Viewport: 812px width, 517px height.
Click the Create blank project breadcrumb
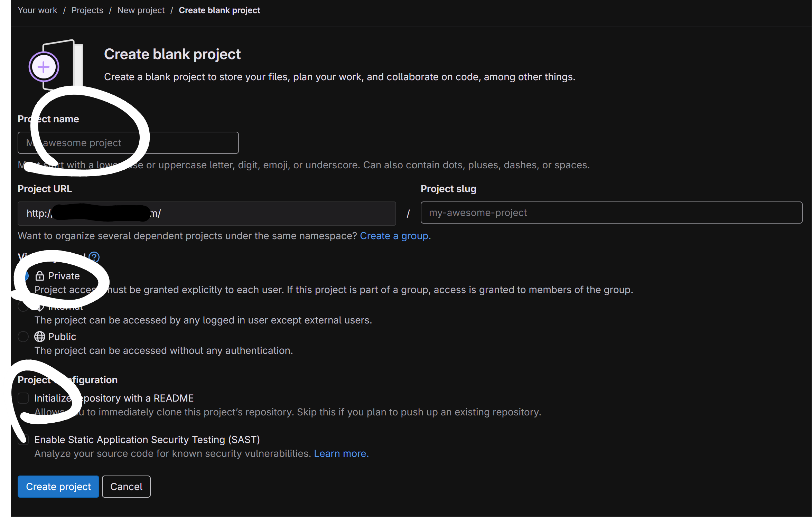coord(219,10)
